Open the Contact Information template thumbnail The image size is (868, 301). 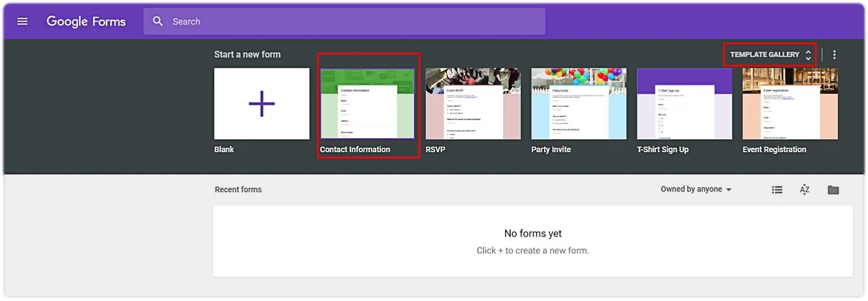(367, 104)
